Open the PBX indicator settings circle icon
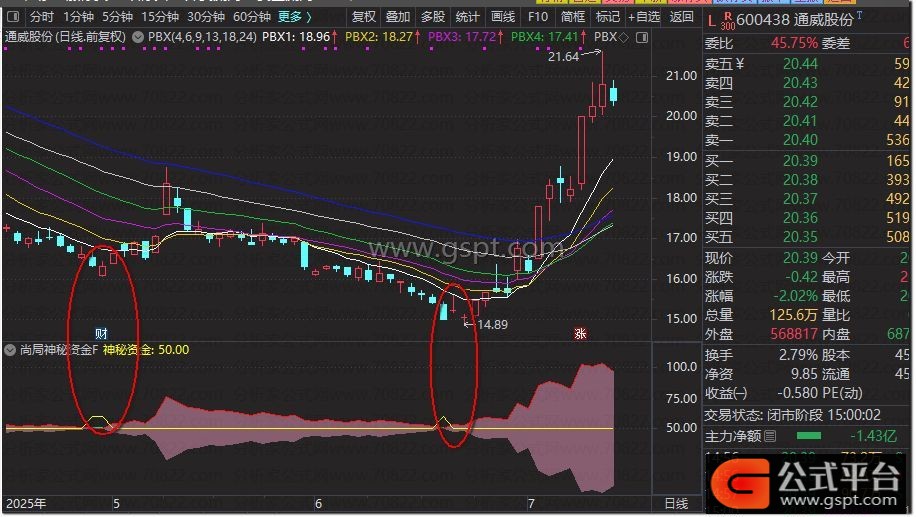Screen dimensions: 916x517 (137, 37)
